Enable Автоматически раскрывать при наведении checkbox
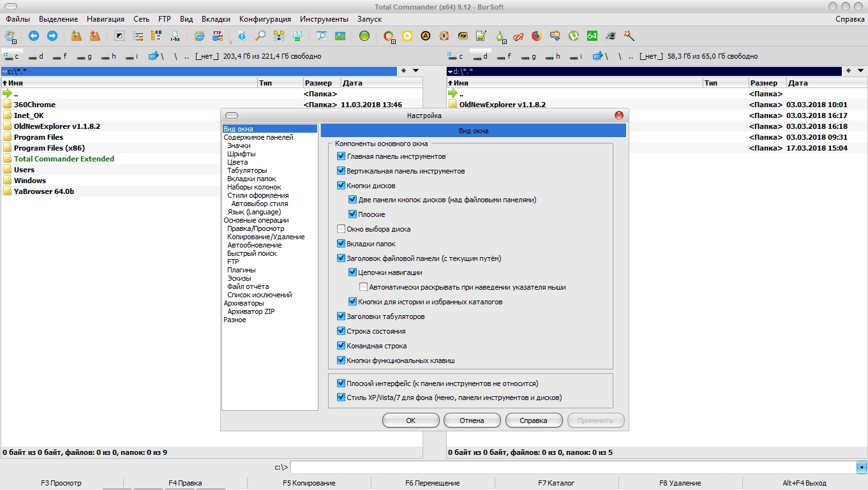Viewport: 868px width, 490px height. pos(364,287)
